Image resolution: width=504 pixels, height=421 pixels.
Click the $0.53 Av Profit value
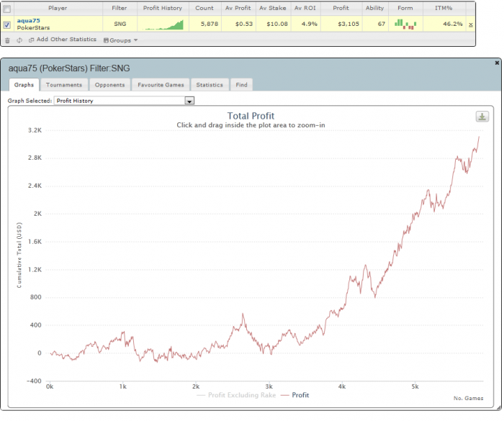[x=244, y=24]
